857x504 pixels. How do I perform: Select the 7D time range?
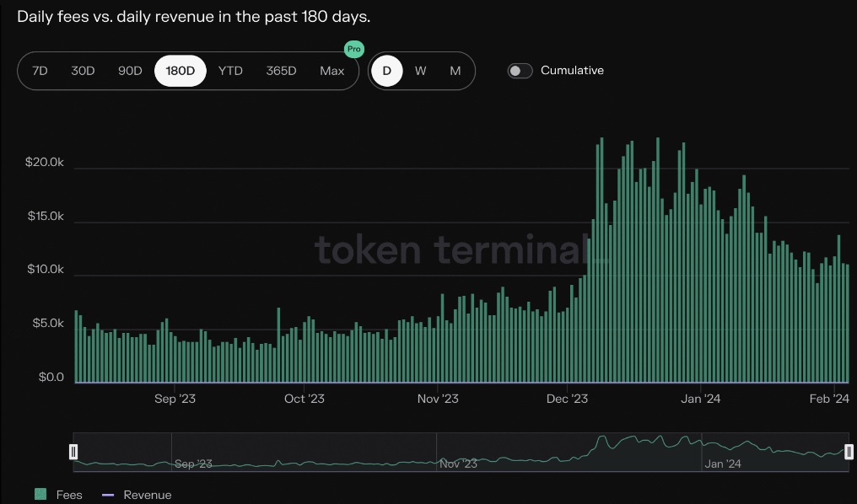pos(40,71)
